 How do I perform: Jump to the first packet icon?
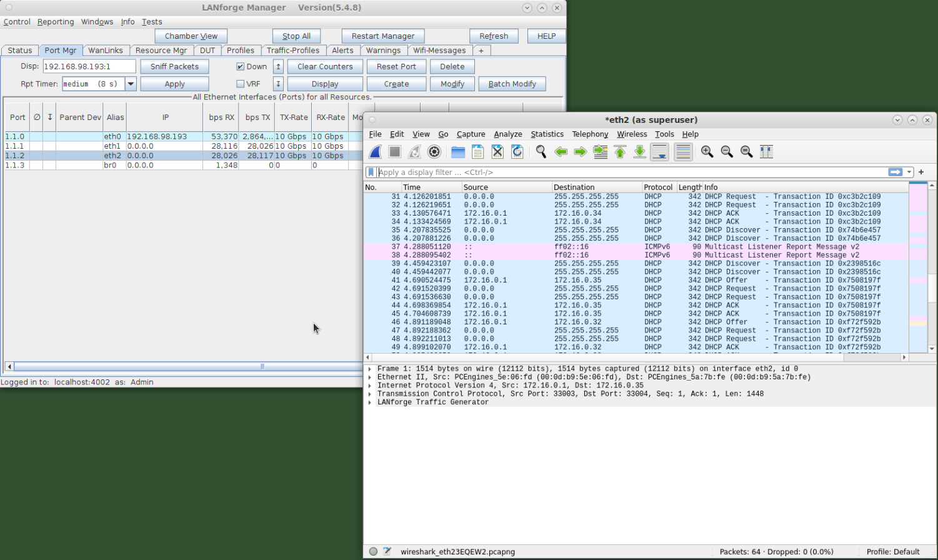(620, 152)
